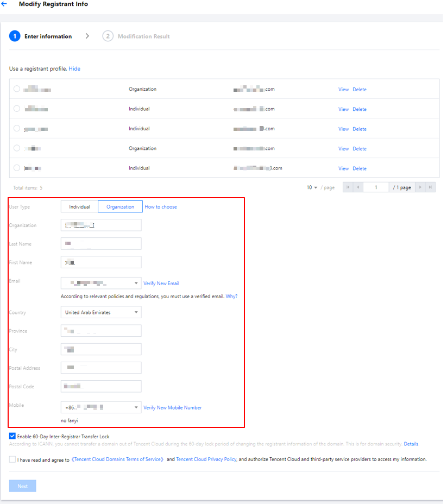Image resolution: width=447 pixels, height=504 pixels.
Task: Open the 10 per page dropdown
Action: pyautogui.click(x=312, y=187)
